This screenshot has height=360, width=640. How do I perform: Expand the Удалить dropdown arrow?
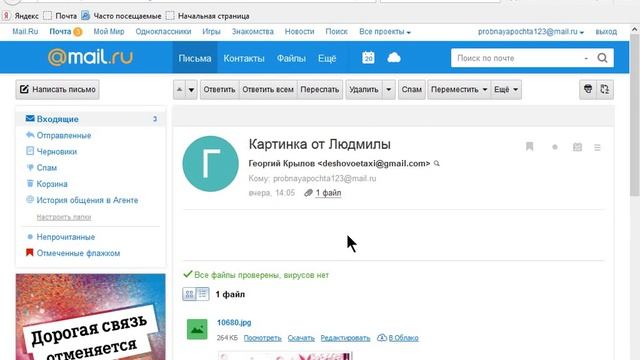[x=389, y=89]
